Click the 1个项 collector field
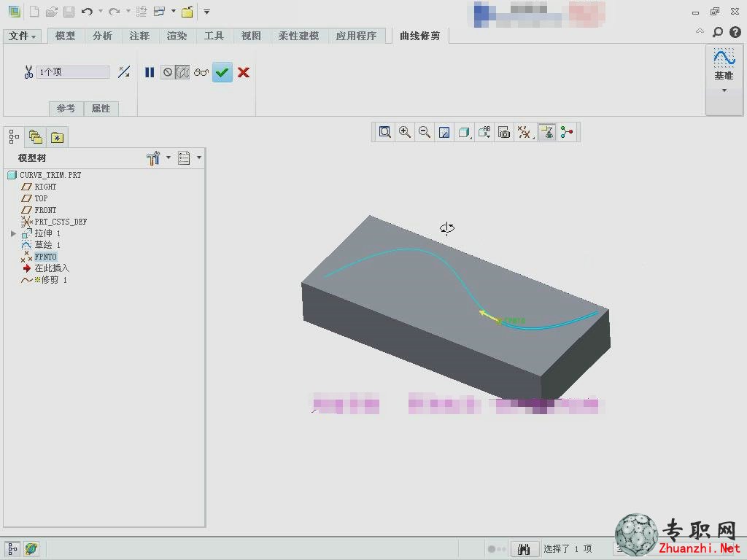The image size is (747, 560). [73, 72]
